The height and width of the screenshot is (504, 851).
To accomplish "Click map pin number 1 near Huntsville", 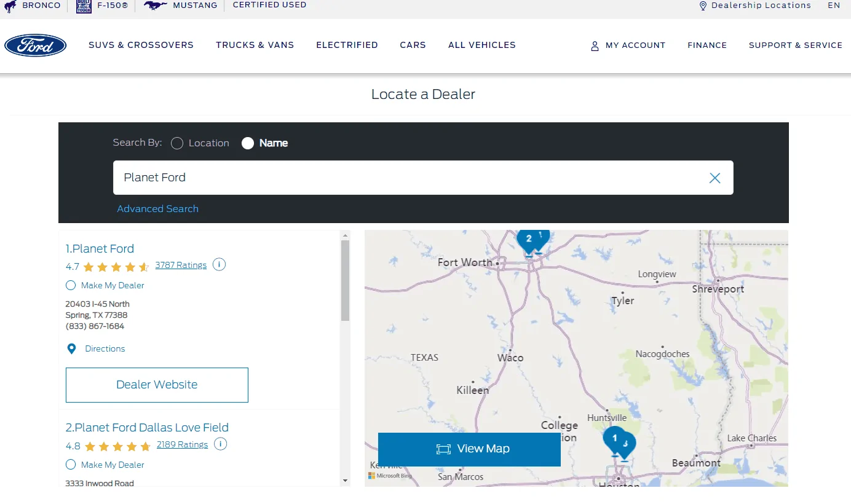I will (614, 441).
